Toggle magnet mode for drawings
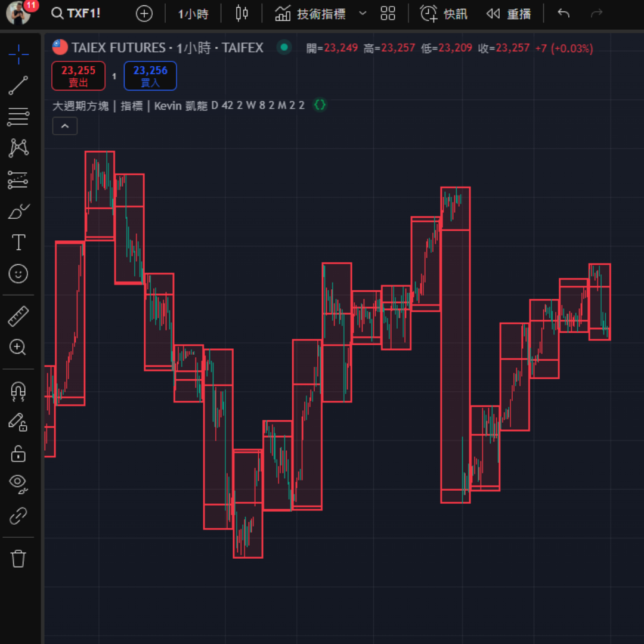Screen dimensions: 644x644 coord(18,390)
